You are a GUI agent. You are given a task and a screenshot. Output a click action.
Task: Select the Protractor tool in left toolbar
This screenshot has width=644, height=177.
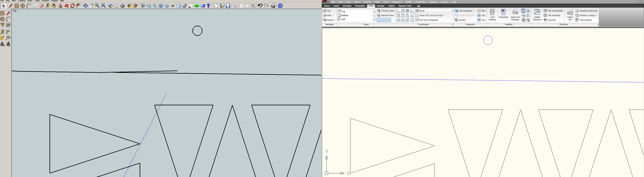click(2, 38)
